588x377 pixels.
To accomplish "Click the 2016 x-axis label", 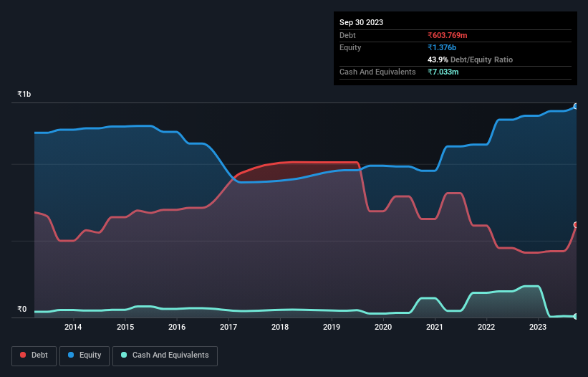I will point(177,327).
